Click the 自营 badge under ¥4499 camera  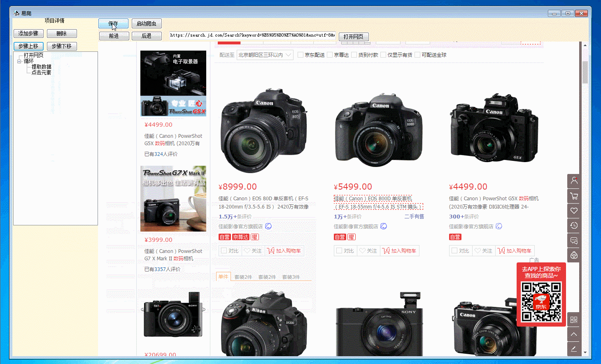(455, 237)
